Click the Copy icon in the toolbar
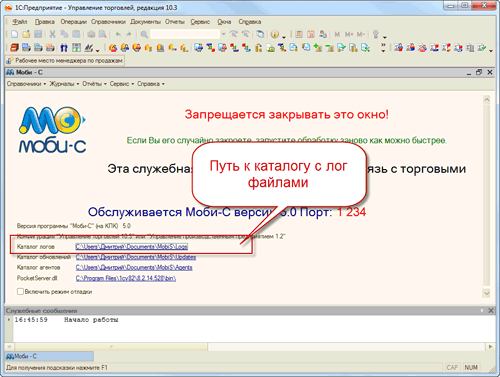The width and height of the screenshot is (500, 377). pyautogui.click(x=64, y=34)
